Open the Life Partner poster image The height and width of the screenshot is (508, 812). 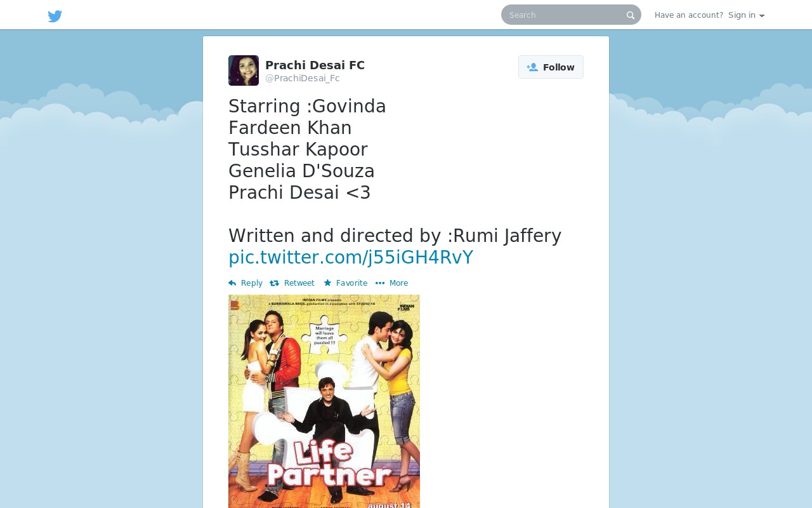pyautogui.click(x=324, y=401)
